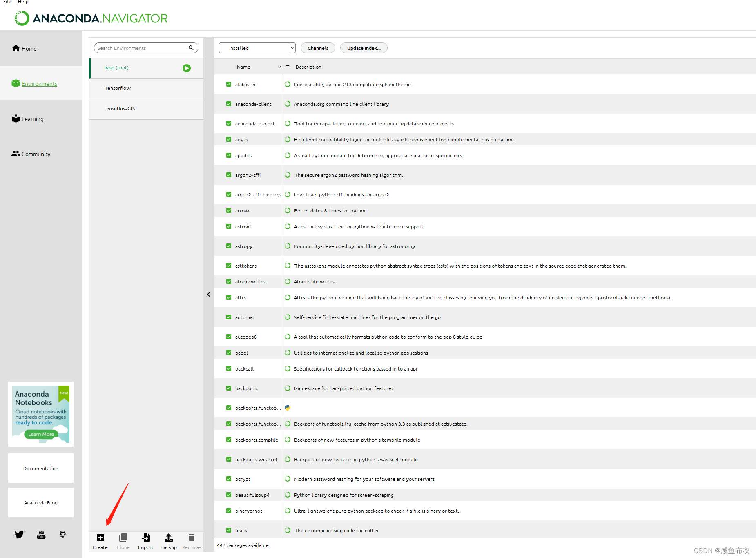Click the Update index... button
This screenshot has height=558, width=756.
coord(364,48)
